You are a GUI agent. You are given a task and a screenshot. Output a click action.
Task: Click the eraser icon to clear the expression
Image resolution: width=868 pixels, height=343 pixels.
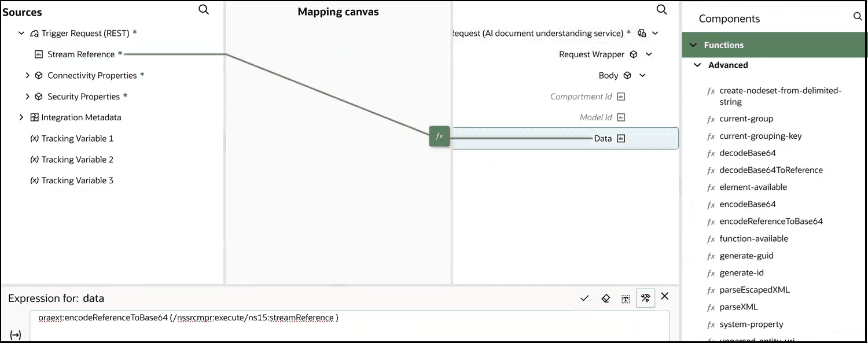coord(605,298)
